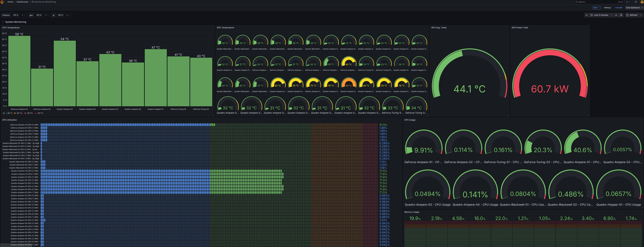The height and width of the screenshot is (247, 644).
Task: Open the Last 5 minutes time picker
Action: [601, 15]
